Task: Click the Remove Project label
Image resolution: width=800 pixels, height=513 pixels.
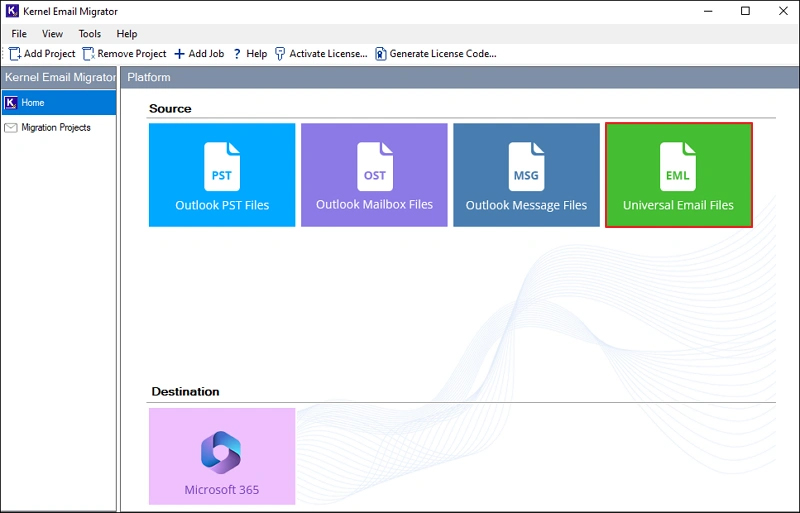Action: 132,54
